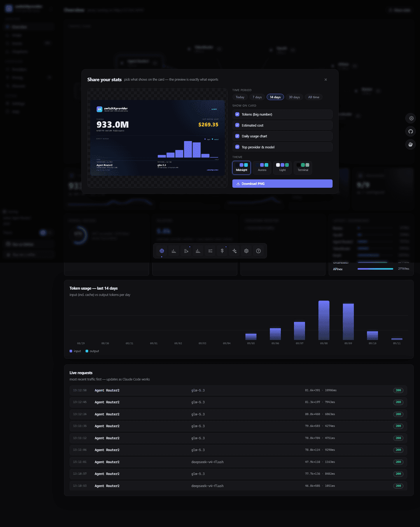Click the round icon below the GitHub icon
Viewport: 420px width, 527px height.
(410, 144)
